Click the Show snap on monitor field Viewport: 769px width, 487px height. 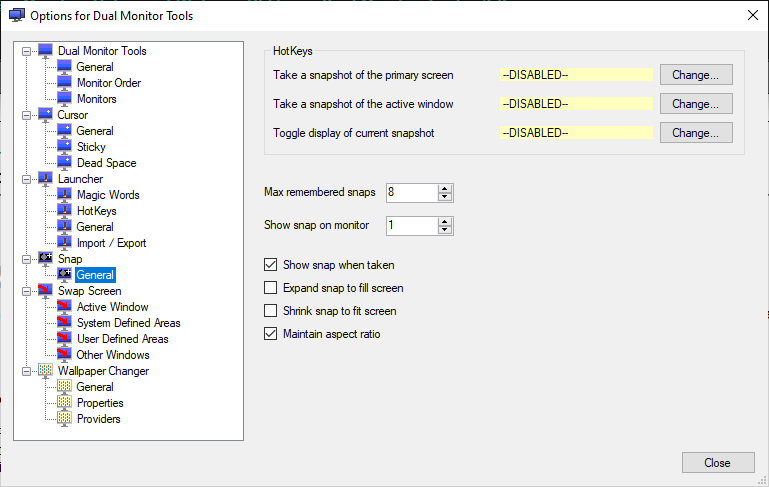(x=412, y=226)
